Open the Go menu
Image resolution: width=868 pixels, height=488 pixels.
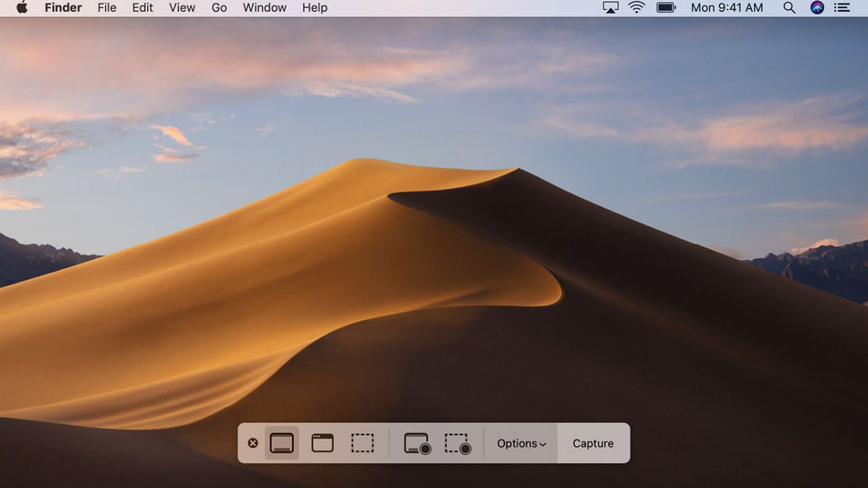pyautogui.click(x=219, y=8)
